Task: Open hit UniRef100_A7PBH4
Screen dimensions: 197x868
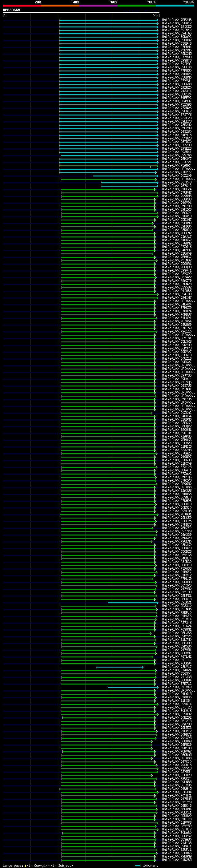Action: [x=177, y=47]
